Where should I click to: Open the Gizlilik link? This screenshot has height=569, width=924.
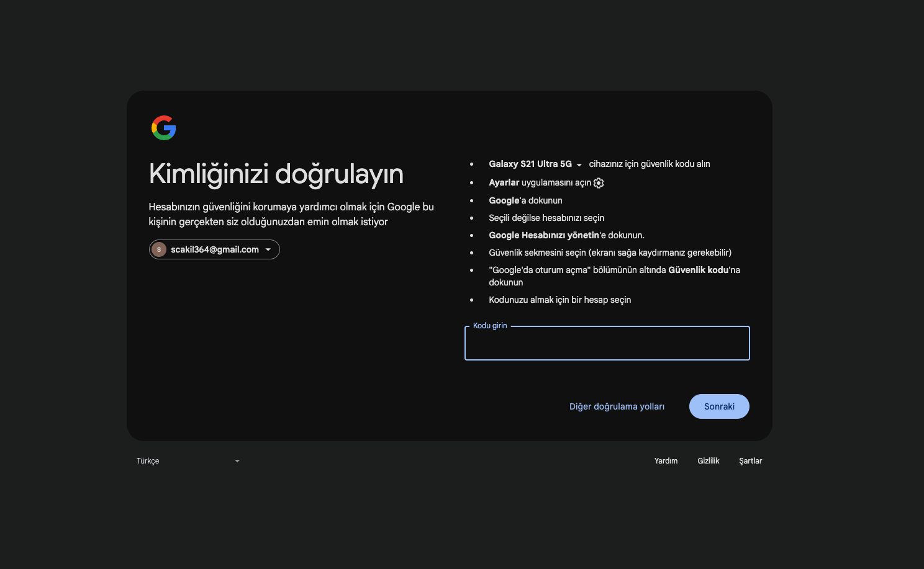tap(709, 461)
